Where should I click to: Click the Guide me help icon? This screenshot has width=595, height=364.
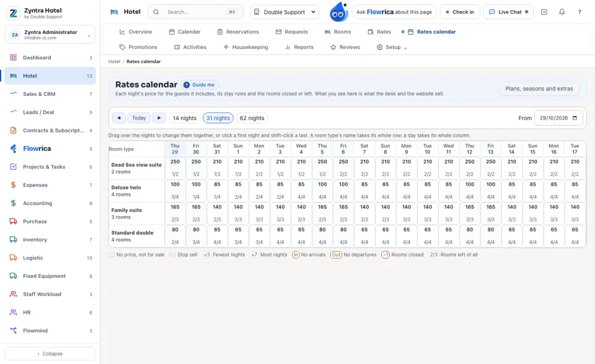point(187,85)
